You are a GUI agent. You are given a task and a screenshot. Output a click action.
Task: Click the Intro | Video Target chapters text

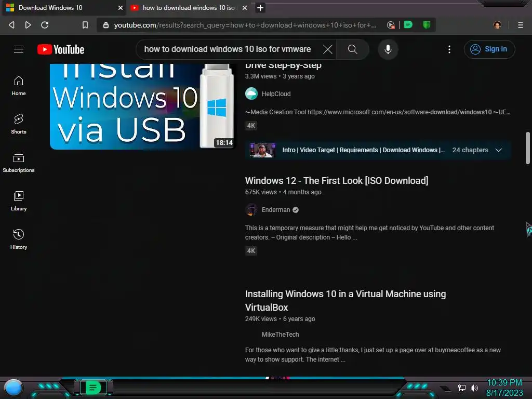[363, 150]
